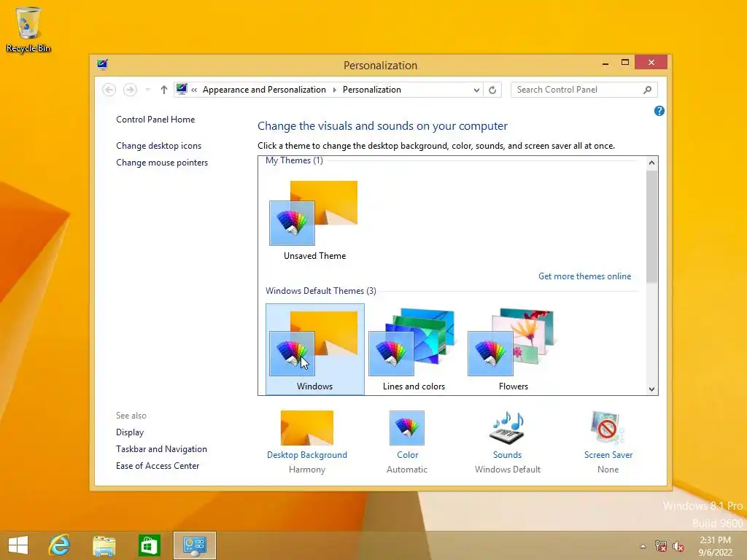This screenshot has width=747, height=560.
Task: Click the Control Panel icon in address bar
Action: (182, 89)
